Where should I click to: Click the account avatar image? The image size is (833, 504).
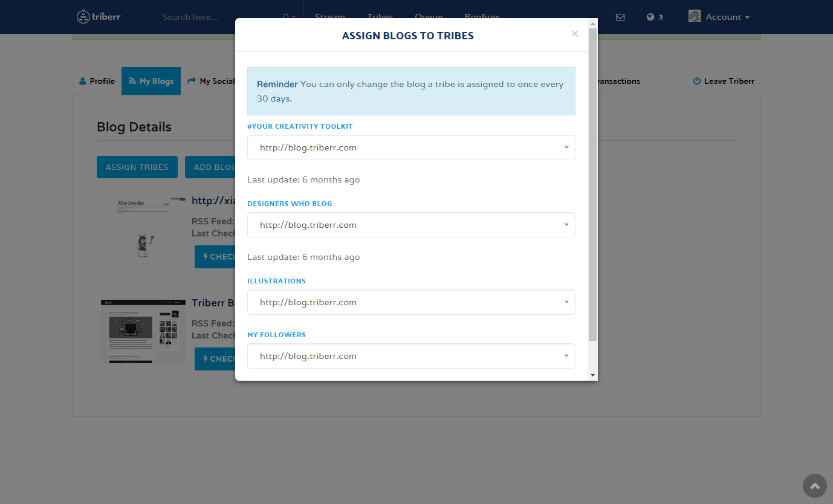coord(695,16)
